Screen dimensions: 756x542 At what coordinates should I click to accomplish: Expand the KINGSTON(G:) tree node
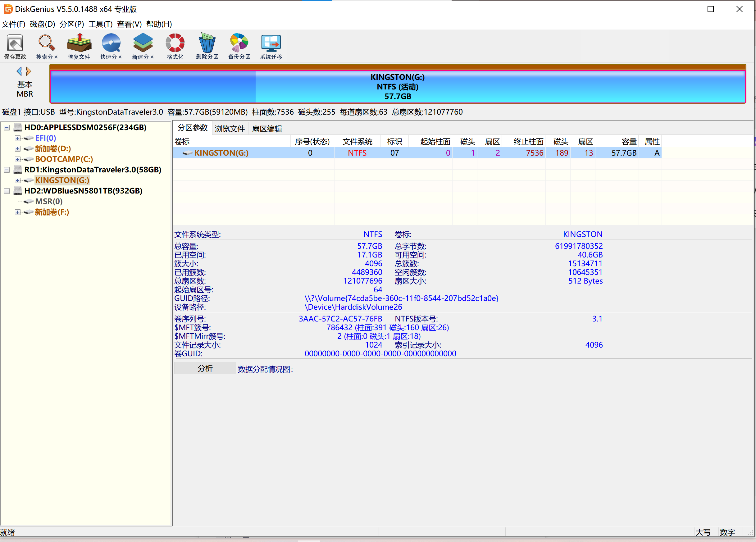[18, 180]
